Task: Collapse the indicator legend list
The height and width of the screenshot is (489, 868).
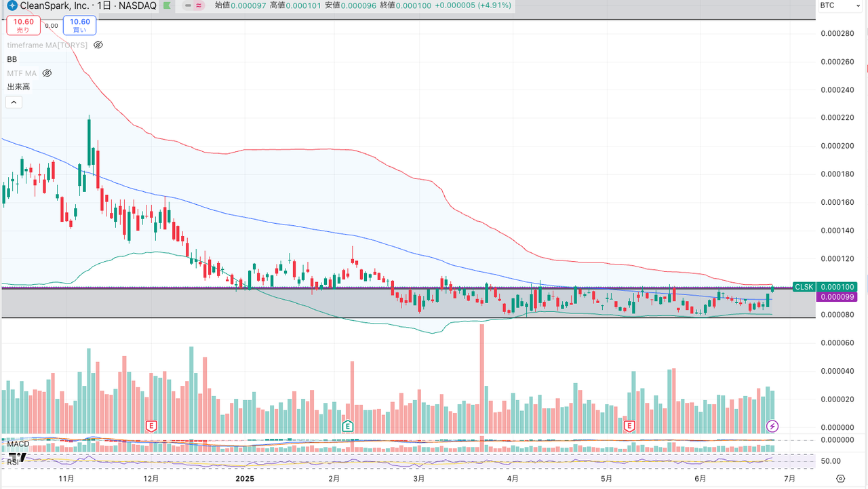Action: tap(14, 102)
